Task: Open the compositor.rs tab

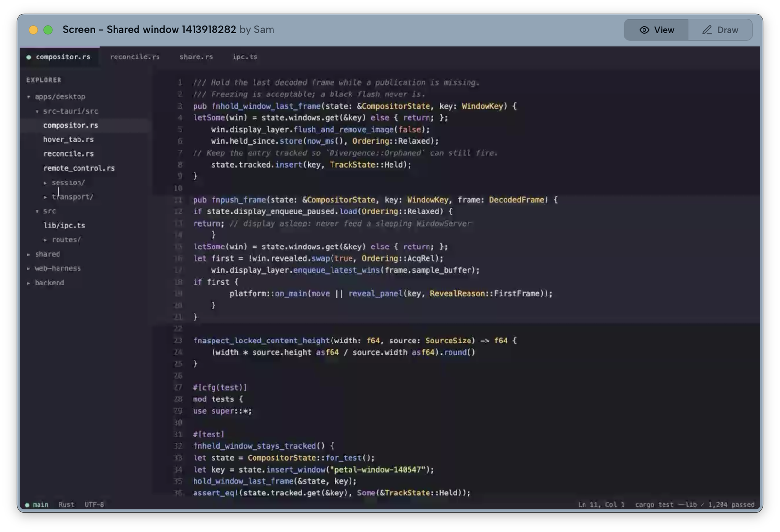Action: pyautogui.click(x=60, y=57)
